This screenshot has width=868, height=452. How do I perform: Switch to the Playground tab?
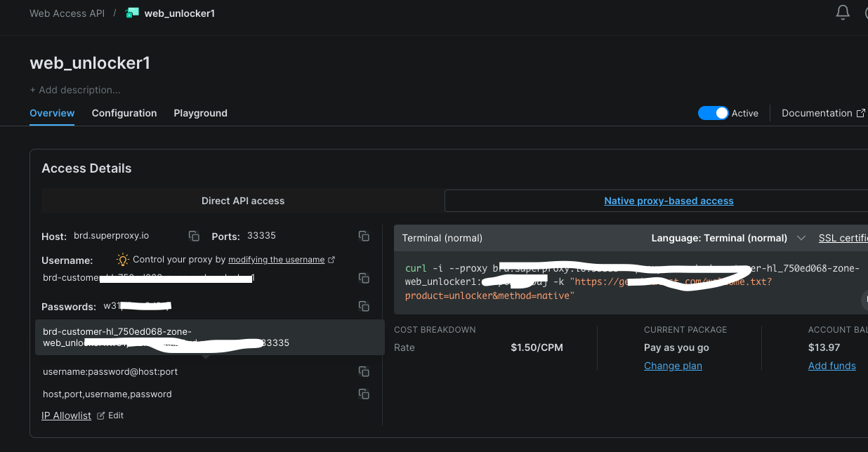pyautogui.click(x=200, y=113)
